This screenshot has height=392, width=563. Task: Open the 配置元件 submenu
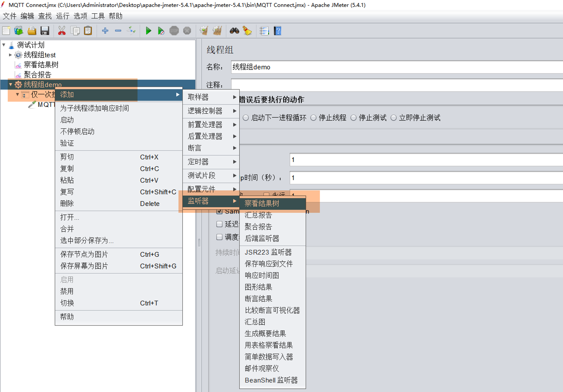(211, 189)
